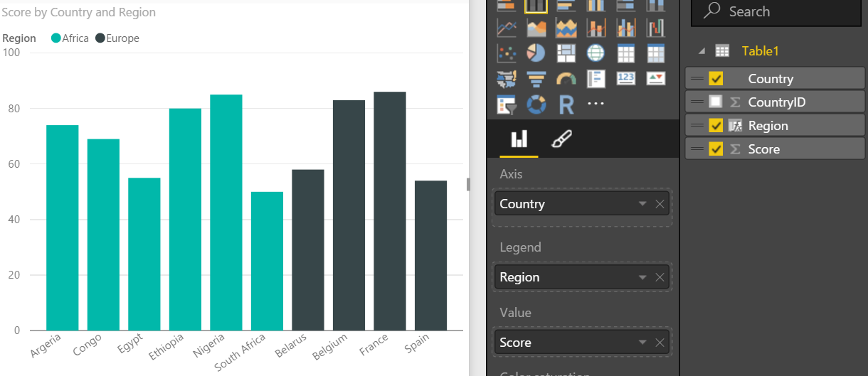Click the Score field row name

[764, 149]
